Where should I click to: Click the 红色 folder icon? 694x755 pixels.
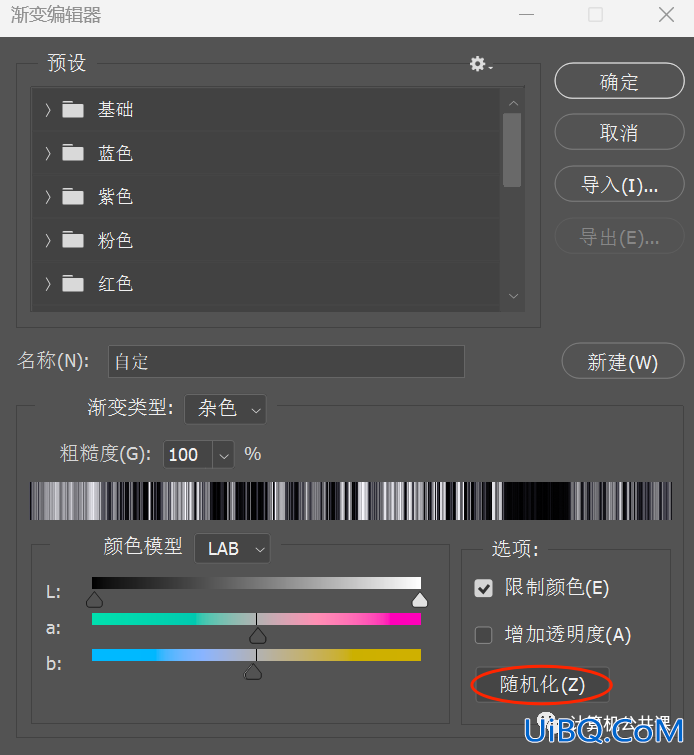pos(73,284)
